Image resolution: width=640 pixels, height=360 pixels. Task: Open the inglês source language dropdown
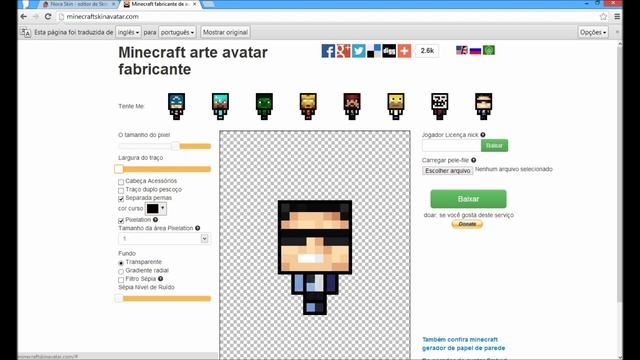tap(128, 32)
